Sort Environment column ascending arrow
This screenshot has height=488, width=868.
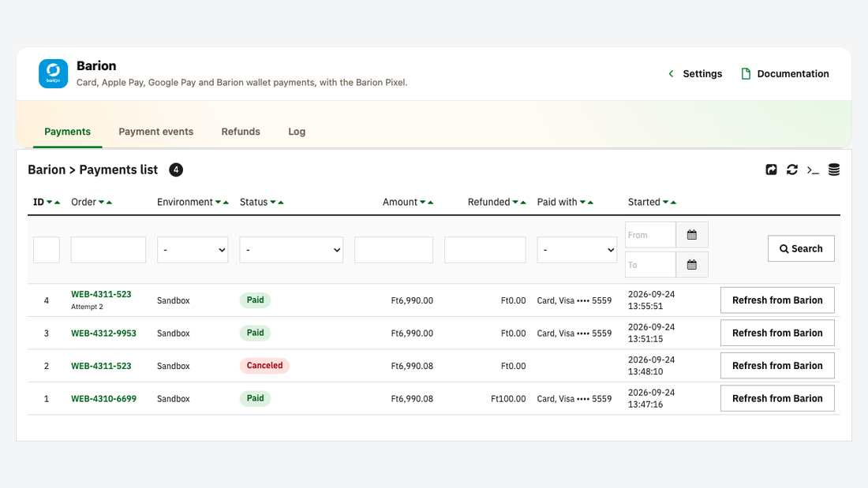click(x=226, y=203)
